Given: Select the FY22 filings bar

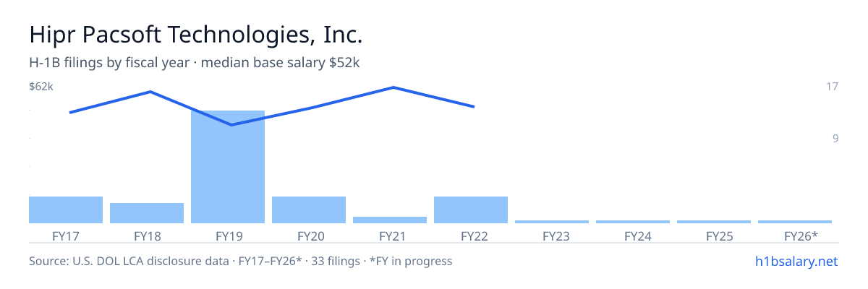Looking at the screenshot, I should coord(471,210).
